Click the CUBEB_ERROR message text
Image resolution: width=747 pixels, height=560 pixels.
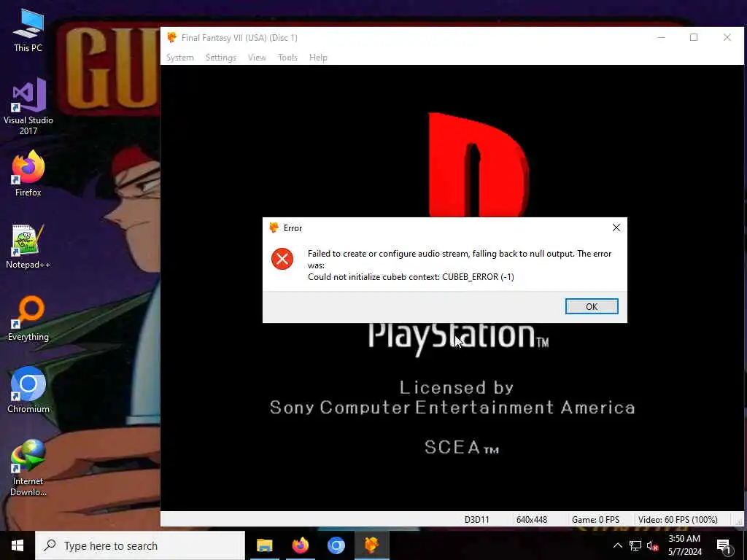point(411,277)
